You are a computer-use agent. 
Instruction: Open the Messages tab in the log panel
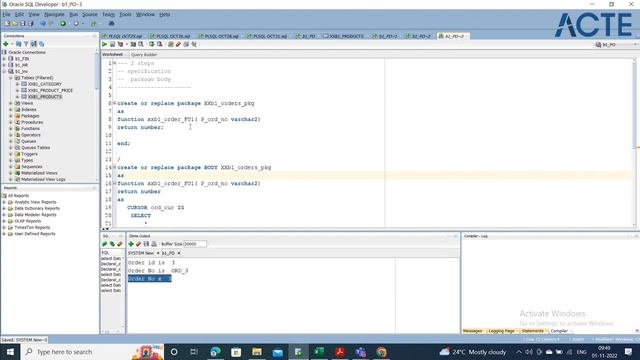point(473,331)
